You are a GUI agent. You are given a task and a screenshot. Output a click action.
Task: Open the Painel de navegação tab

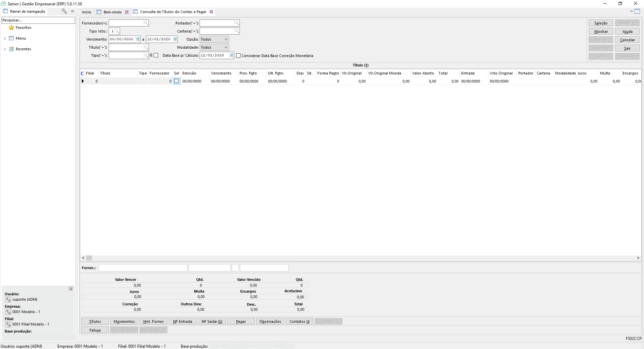24,11
